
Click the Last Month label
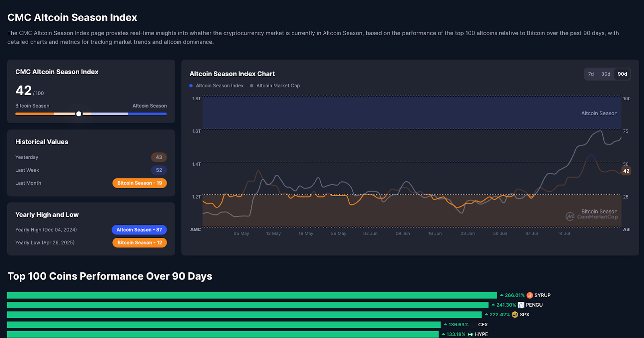(x=28, y=183)
